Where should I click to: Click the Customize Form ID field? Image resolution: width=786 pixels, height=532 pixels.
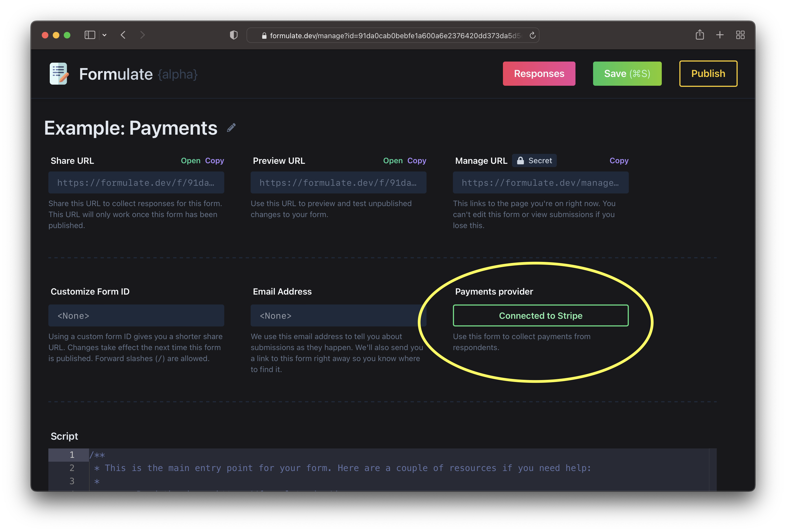[x=136, y=315]
